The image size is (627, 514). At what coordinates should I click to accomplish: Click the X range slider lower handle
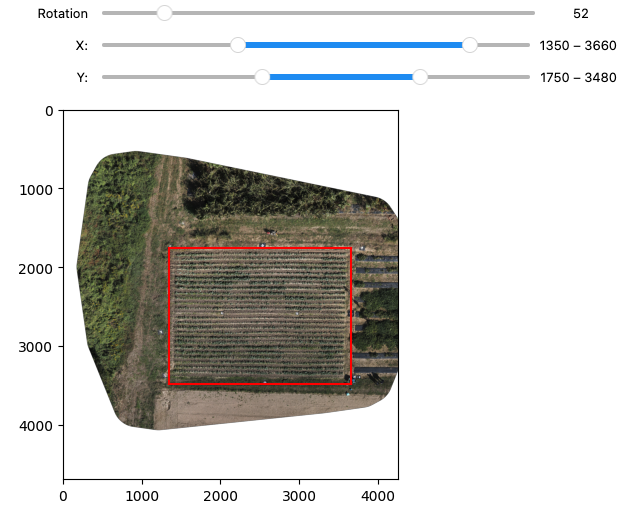[238, 45]
